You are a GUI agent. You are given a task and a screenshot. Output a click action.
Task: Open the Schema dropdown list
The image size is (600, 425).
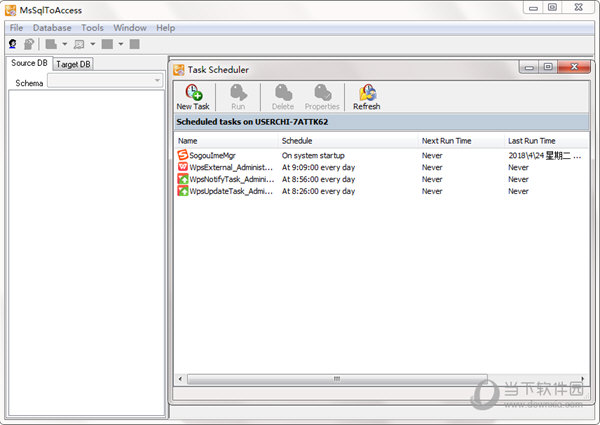(x=157, y=82)
